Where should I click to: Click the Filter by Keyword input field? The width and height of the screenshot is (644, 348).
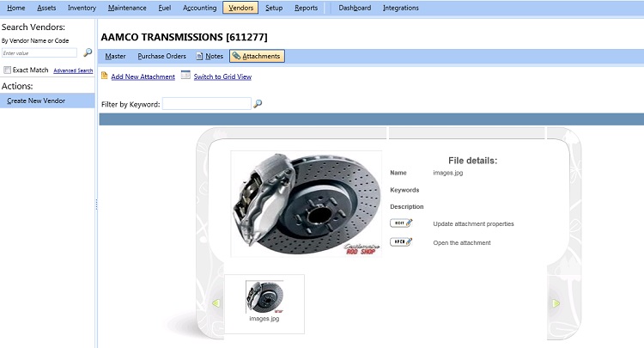pos(207,103)
